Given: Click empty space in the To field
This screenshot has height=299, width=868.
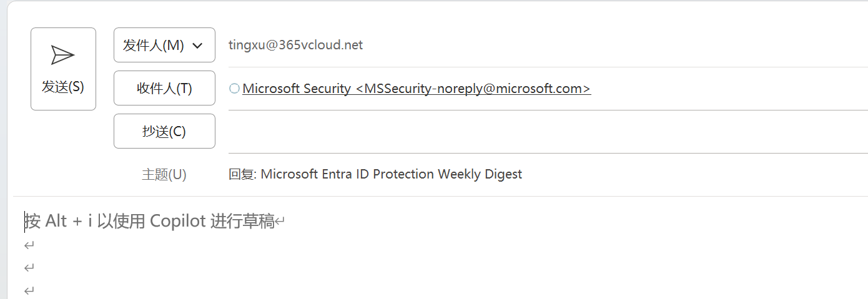Looking at the screenshot, I should (718, 89).
